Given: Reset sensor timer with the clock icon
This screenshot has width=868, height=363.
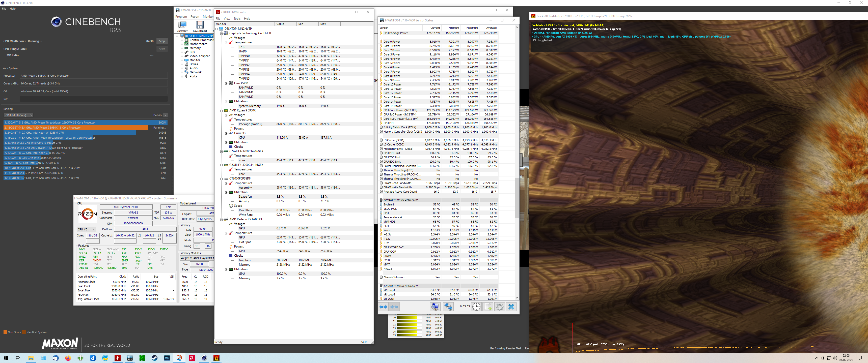Looking at the screenshot, I should point(476,307).
